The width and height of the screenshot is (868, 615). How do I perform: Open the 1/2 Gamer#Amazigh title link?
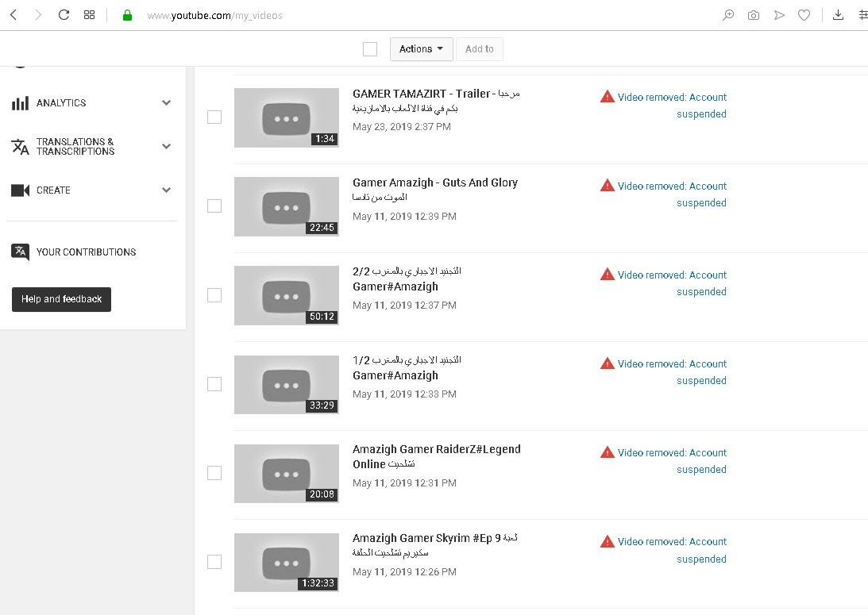click(x=407, y=367)
